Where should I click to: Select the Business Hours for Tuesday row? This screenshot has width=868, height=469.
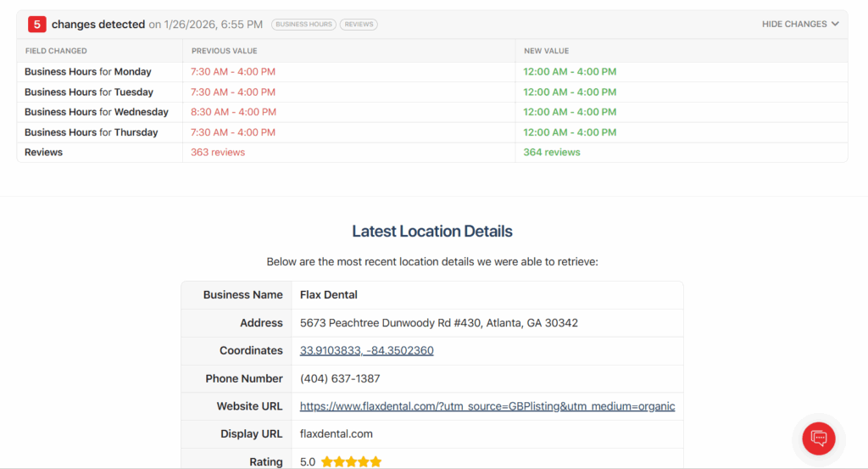[x=89, y=92]
